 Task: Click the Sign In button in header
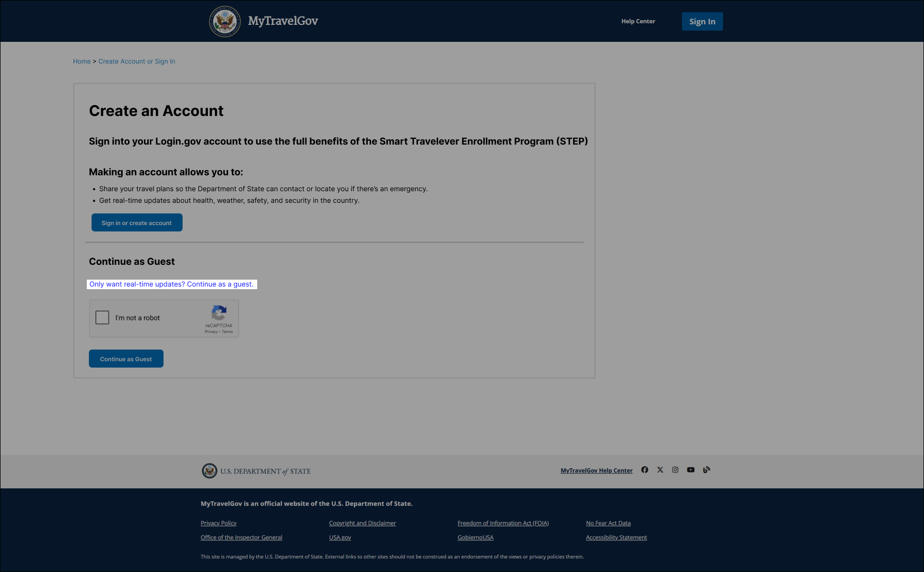pyautogui.click(x=702, y=21)
